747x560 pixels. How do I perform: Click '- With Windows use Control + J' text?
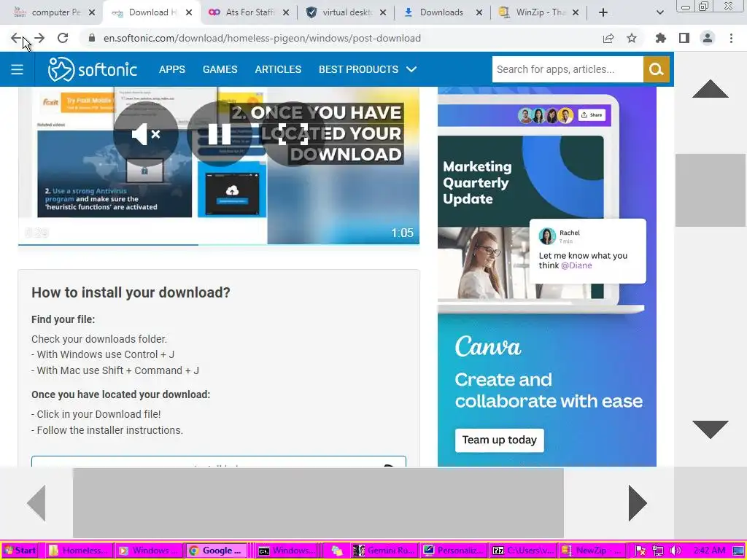tap(103, 355)
